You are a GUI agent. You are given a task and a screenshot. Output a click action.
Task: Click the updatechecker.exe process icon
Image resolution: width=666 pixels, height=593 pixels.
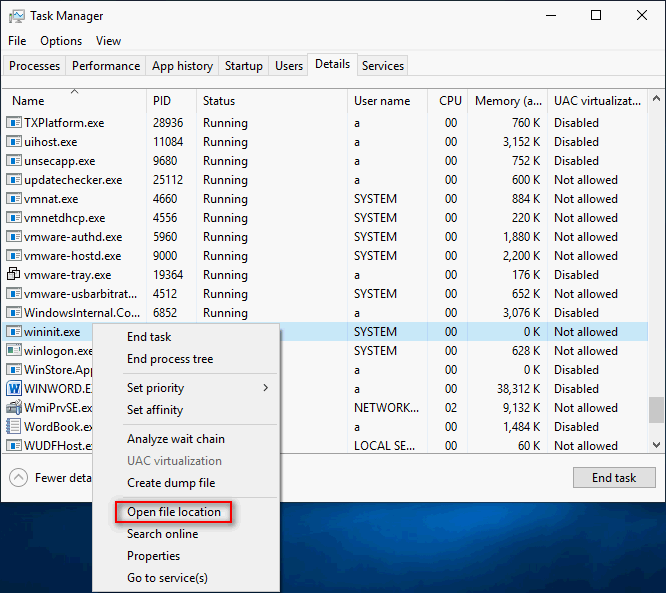(x=14, y=180)
